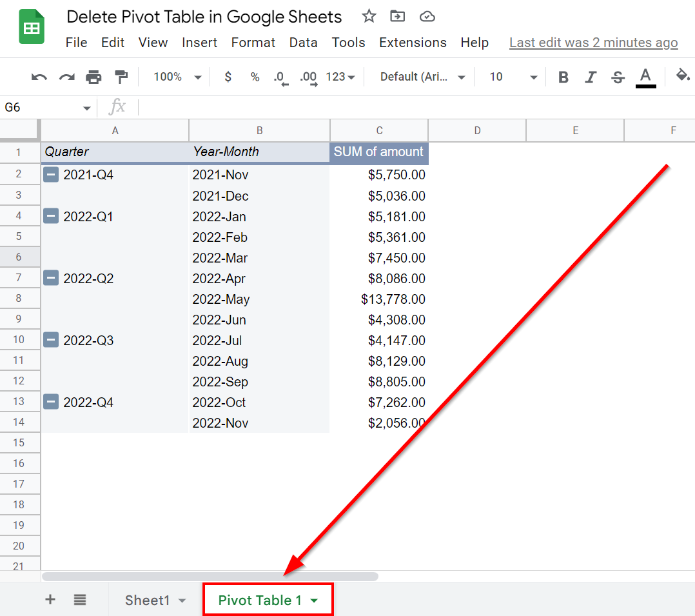Collapse the 2021-Q4 group
The height and width of the screenshot is (616, 695).
tap(51, 175)
